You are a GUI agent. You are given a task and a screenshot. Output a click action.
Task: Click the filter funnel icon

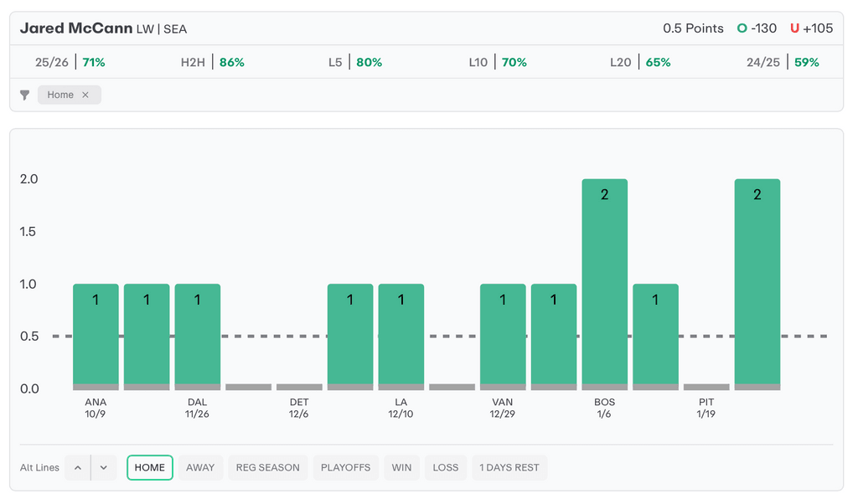coord(25,95)
